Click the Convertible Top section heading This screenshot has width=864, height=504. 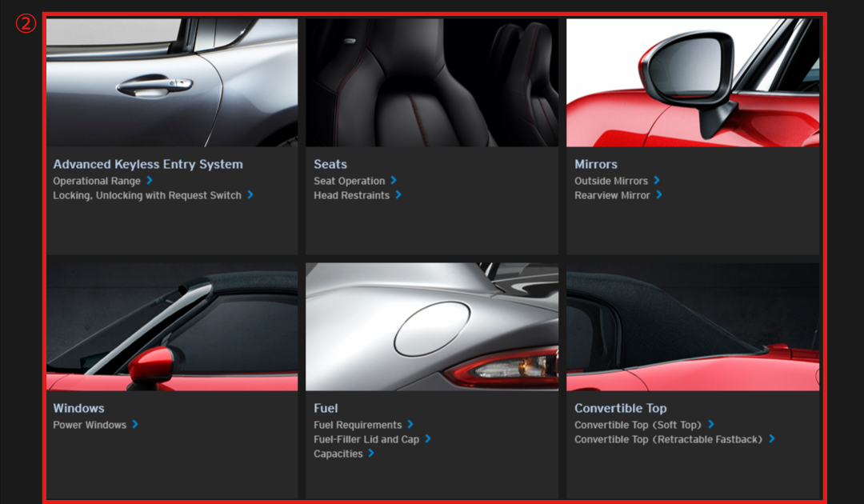621,408
